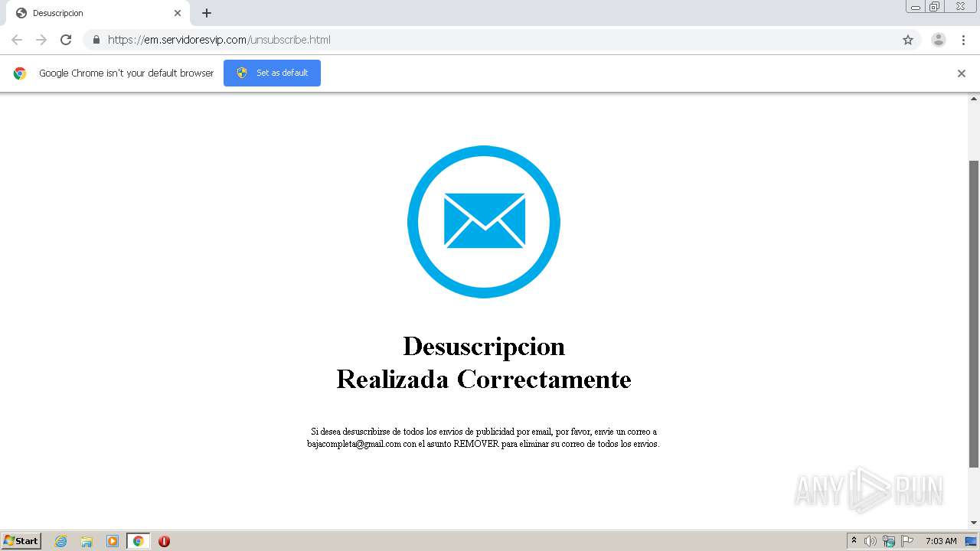Restore down the Chrome window
Screen dimensions: 980x551
click(935, 7)
